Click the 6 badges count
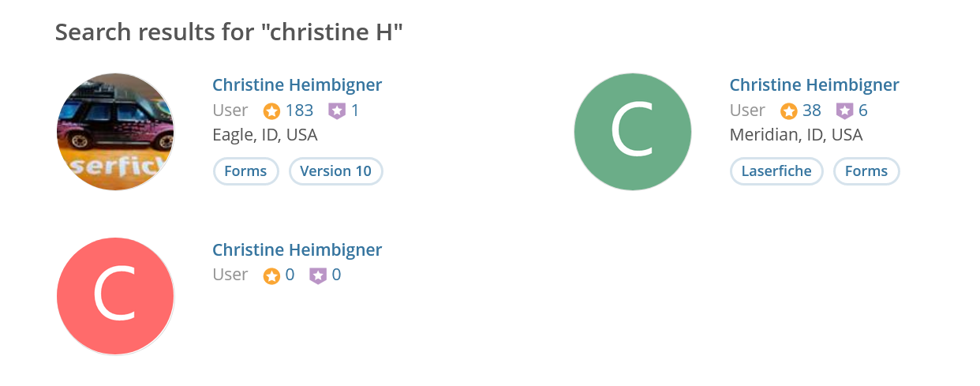Viewport: 980px width, 386px height. click(x=863, y=111)
